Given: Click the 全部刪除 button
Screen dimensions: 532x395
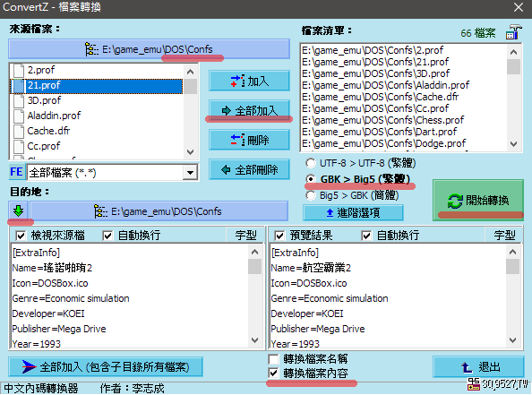Looking at the screenshot, I should (x=249, y=169).
